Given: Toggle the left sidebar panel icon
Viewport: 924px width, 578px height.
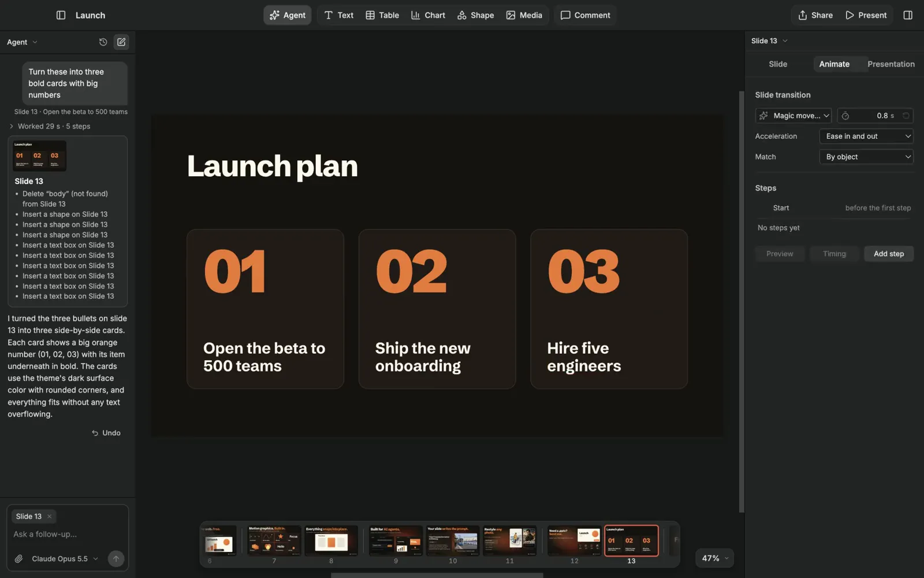Looking at the screenshot, I should click(x=61, y=15).
